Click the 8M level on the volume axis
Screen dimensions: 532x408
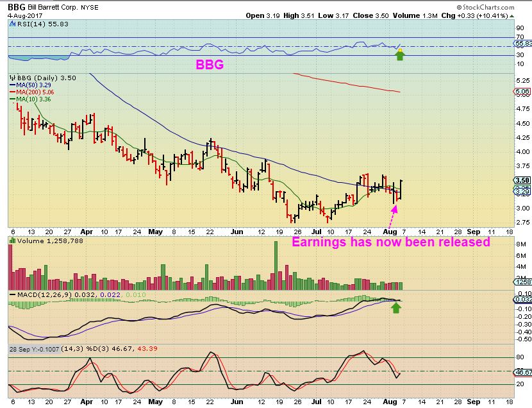coord(521,244)
